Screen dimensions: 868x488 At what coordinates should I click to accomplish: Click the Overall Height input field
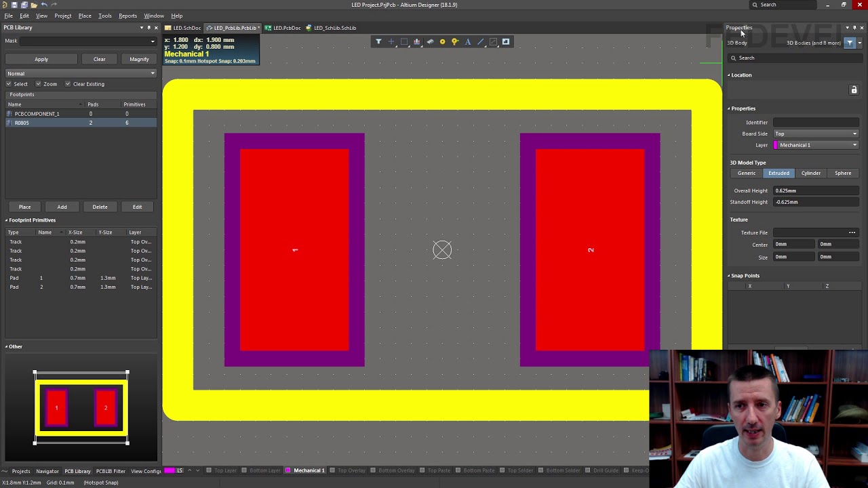[816, 190]
